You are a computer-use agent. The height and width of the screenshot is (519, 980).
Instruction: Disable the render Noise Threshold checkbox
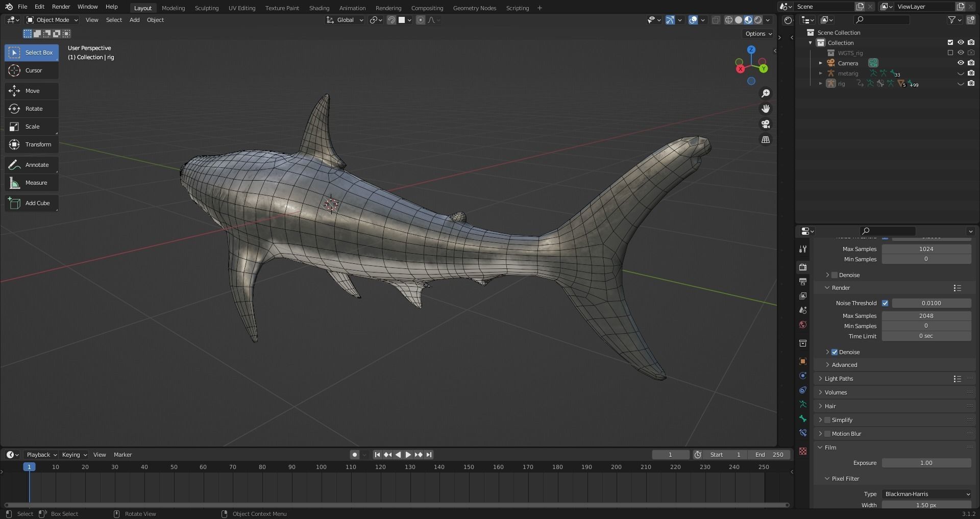pyautogui.click(x=885, y=303)
